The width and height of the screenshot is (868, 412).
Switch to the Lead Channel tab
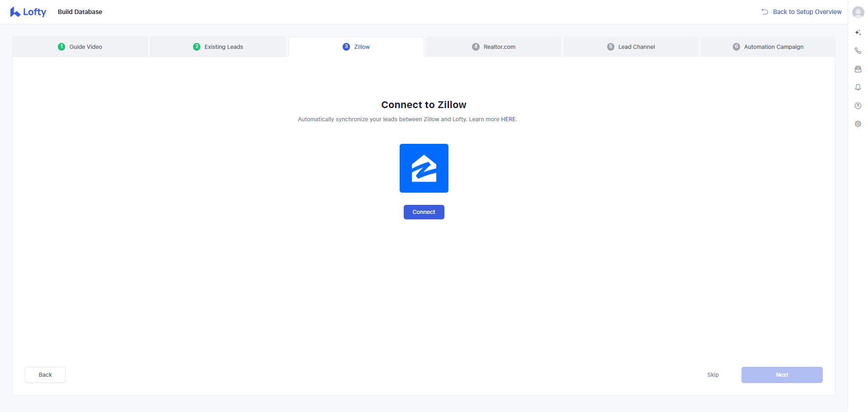tap(631, 47)
